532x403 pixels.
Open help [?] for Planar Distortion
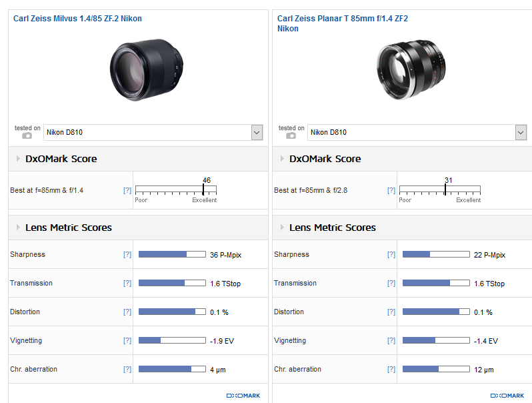(391, 312)
